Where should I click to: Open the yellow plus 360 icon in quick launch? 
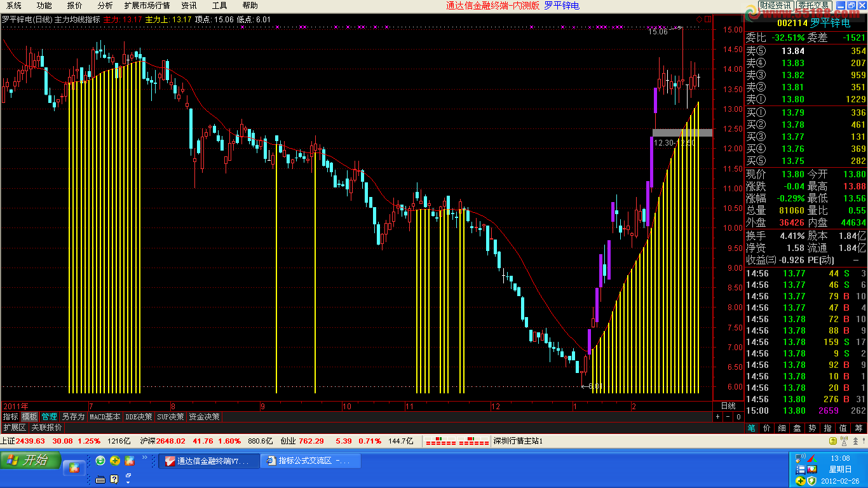coord(115,461)
